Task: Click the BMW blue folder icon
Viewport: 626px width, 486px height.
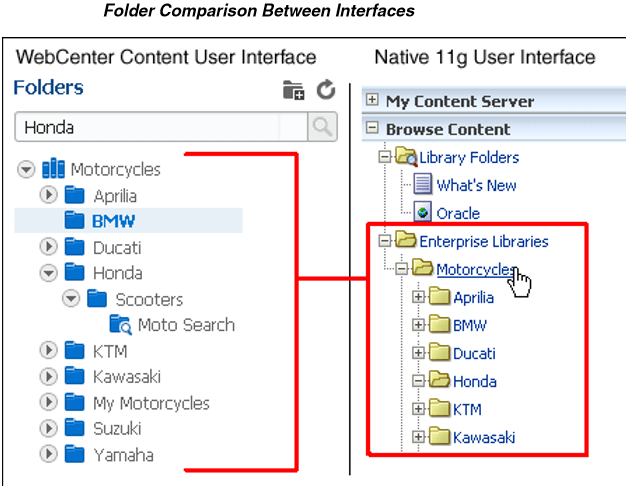Action: coord(75,221)
